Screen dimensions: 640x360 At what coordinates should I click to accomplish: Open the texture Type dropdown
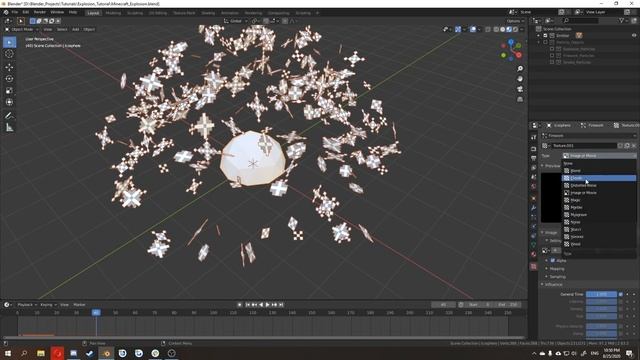[599, 156]
